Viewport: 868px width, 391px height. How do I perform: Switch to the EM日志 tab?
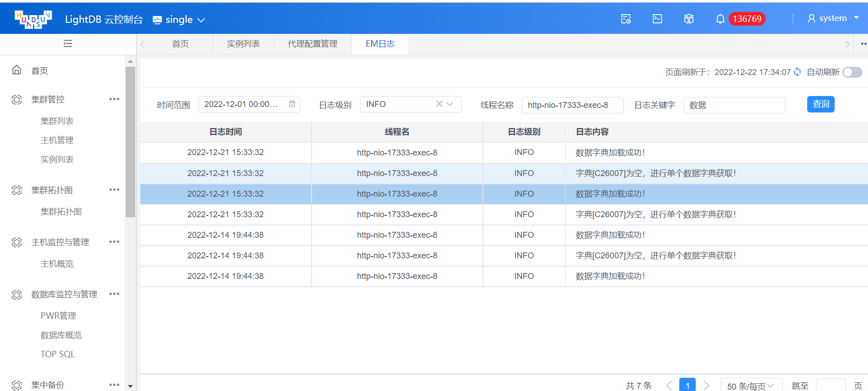[x=380, y=44]
